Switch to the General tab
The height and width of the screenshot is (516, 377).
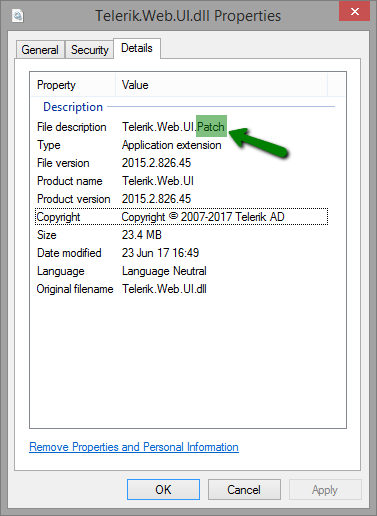(40, 50)
